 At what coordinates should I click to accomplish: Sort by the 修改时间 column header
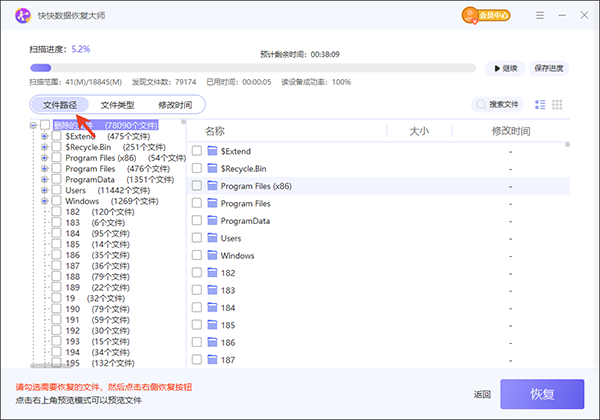point(510,131)
